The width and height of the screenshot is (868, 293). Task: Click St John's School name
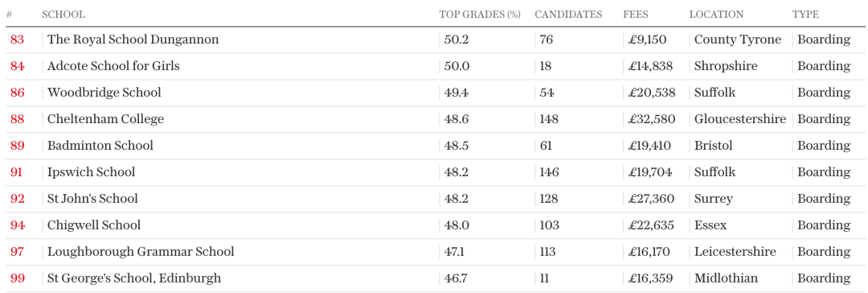92,199
